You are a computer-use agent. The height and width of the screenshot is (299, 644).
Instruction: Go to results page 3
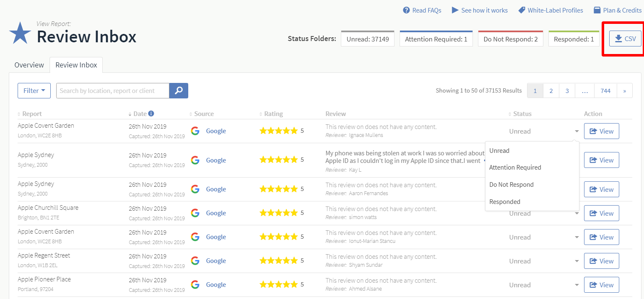point(567,90)
